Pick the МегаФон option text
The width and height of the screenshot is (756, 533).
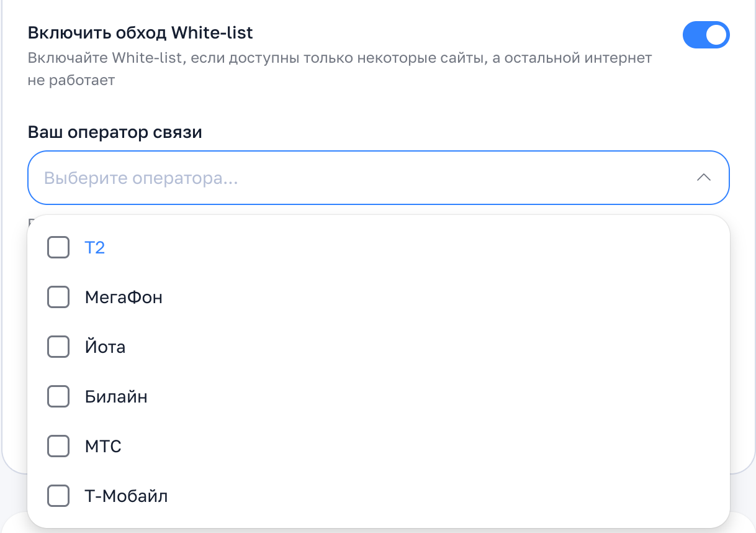pyautogui.click(x=124, y=298)
